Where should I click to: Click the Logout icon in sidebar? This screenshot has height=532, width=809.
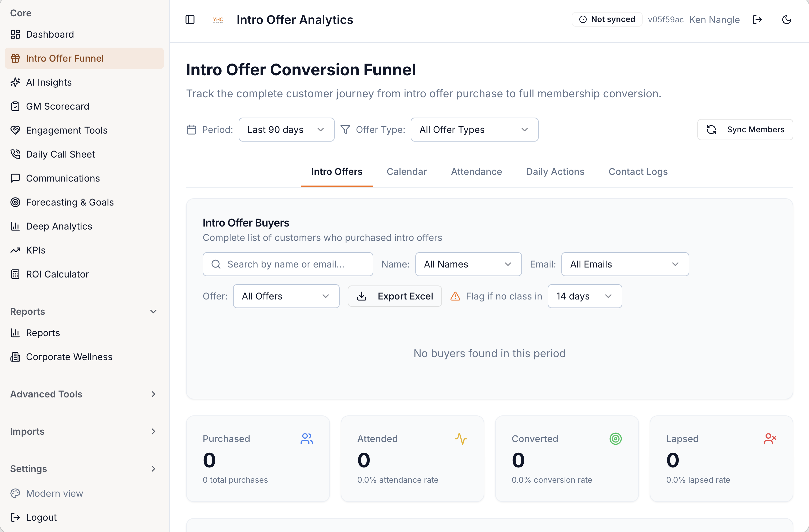(15, 517)
